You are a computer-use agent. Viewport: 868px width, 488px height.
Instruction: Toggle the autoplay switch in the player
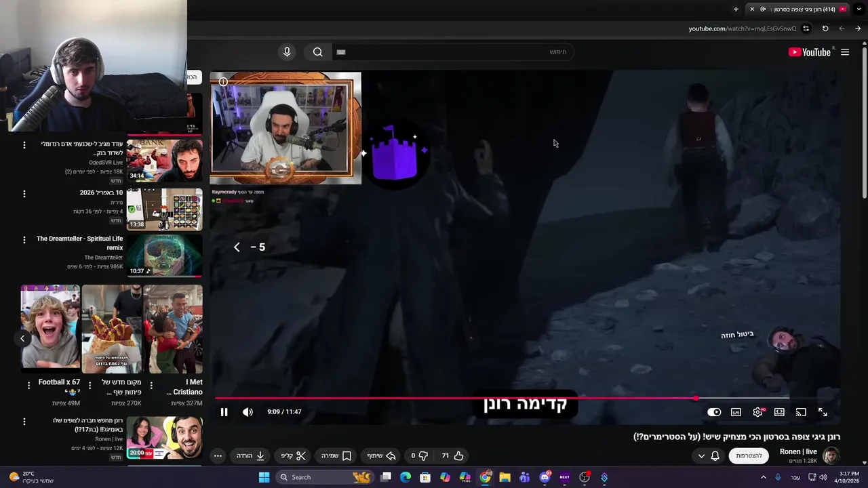(x=714, y=412)
